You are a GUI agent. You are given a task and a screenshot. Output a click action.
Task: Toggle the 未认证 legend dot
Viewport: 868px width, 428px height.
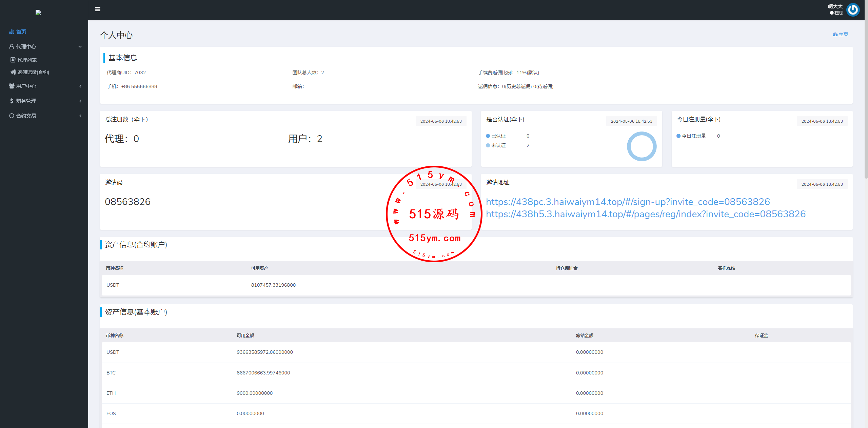[488, 145]
